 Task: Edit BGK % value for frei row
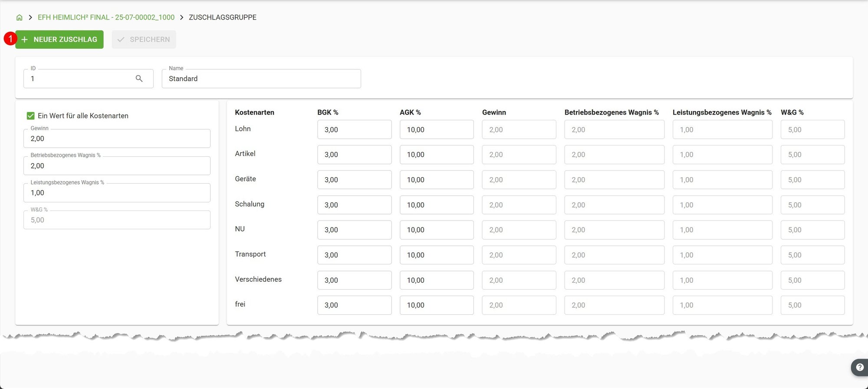click(x=355, y=305)
